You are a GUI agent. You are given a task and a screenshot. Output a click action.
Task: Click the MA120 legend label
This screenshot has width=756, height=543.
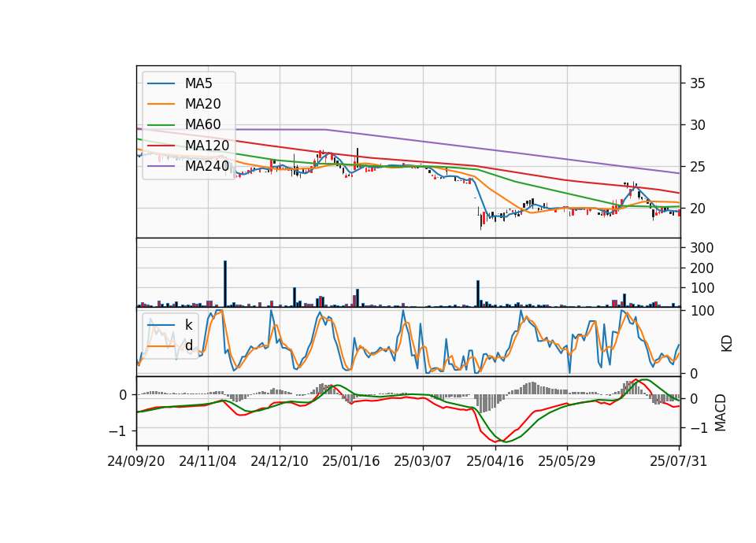[x=207, y=145]
